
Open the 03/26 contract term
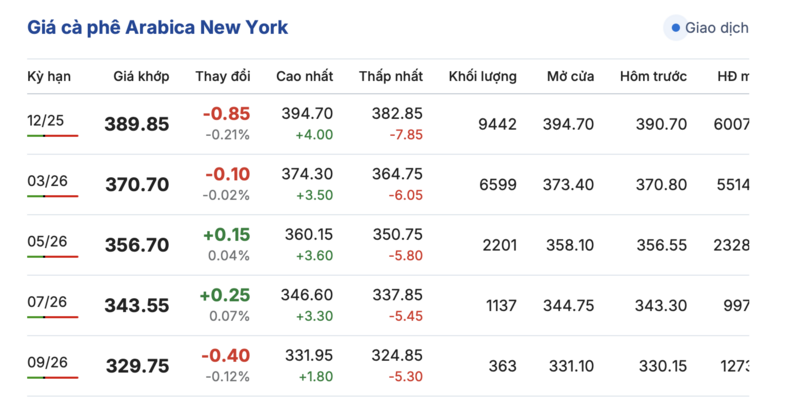tap(46, 181)
